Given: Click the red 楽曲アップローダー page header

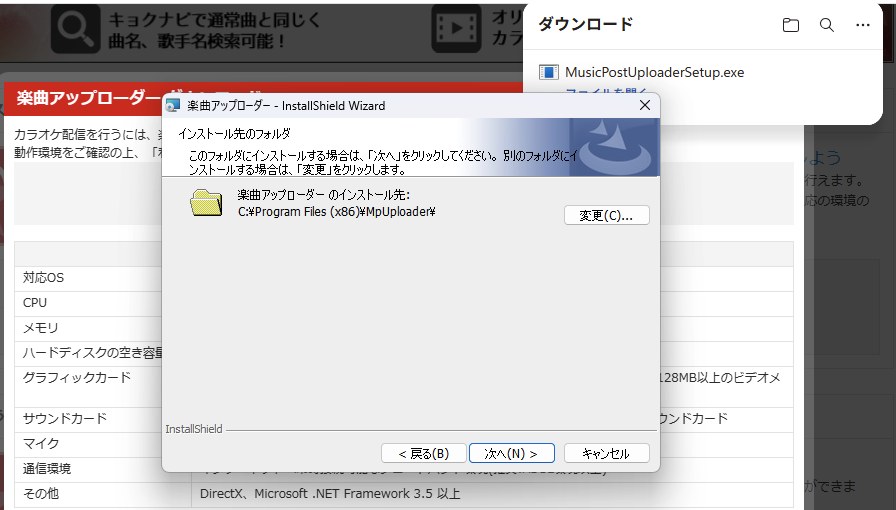Looking at the screenshot, I should click(x=89, y=98).
